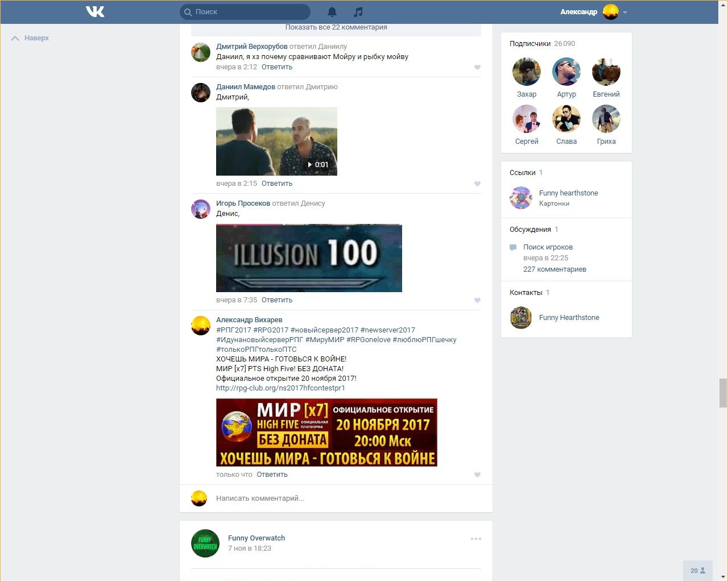Screen dimensions: 728x582
Task: Open the notifications bell
Action: [x=332, y=12]
